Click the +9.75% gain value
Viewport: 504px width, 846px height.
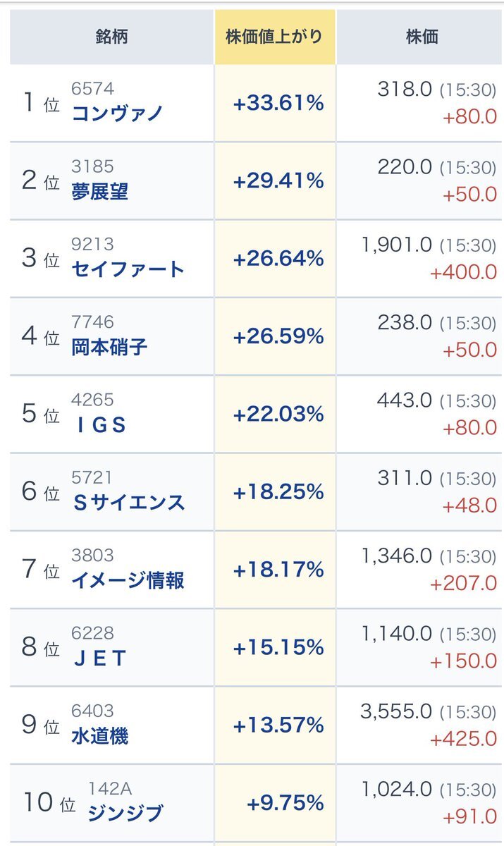[x=285, y=803]
